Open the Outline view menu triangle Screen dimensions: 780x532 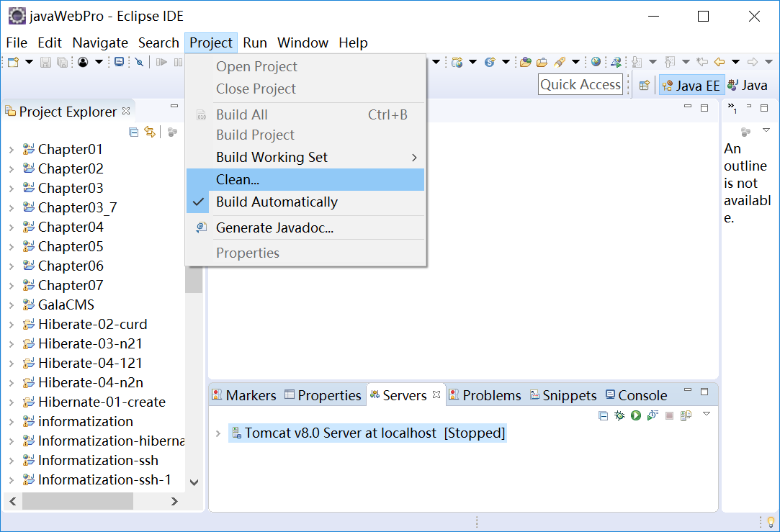pos(766,130)
